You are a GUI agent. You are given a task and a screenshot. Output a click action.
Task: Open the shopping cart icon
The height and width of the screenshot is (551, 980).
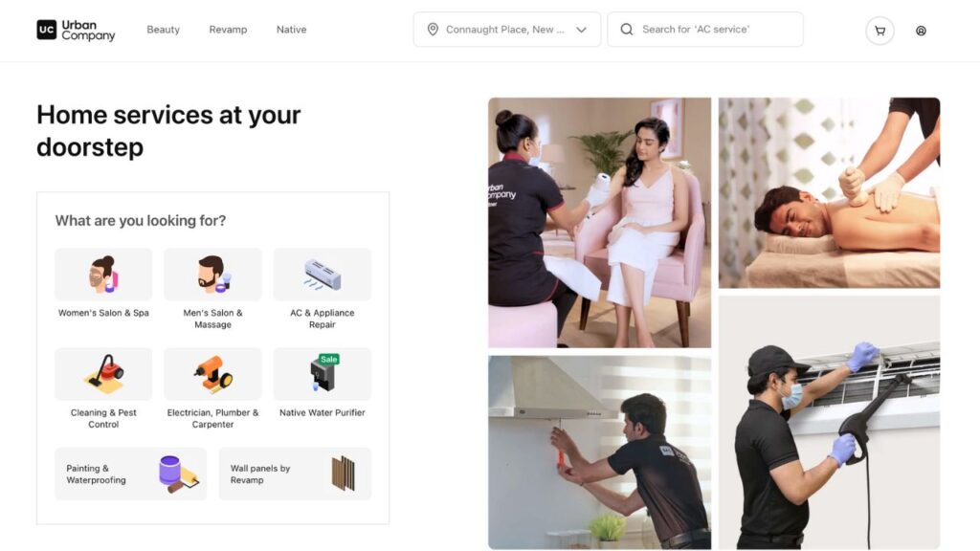880,31
